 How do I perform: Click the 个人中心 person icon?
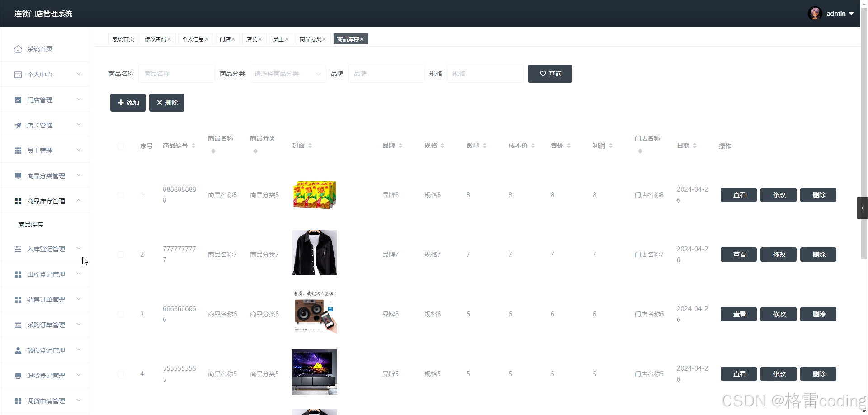tap(18, 74)
